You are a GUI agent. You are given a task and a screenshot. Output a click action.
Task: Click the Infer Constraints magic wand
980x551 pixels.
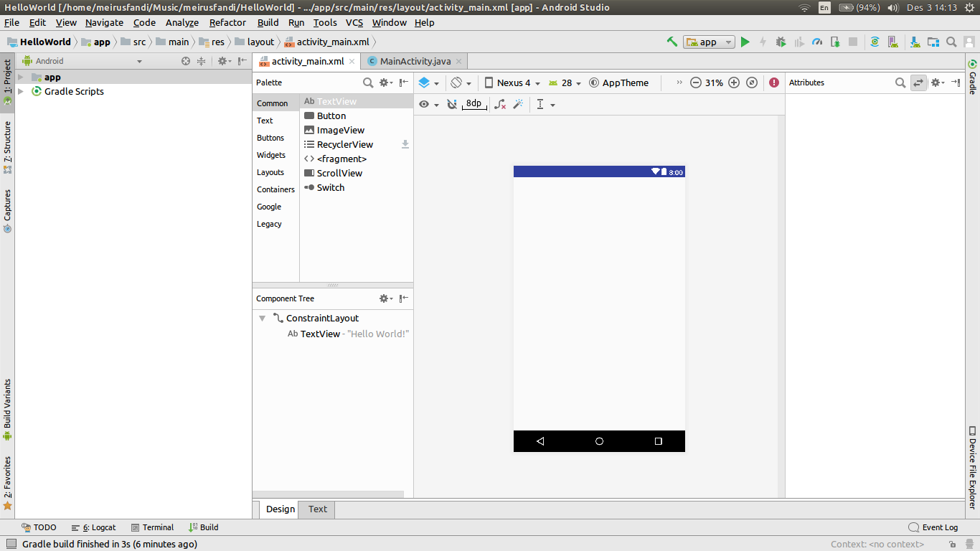(518, 104)
